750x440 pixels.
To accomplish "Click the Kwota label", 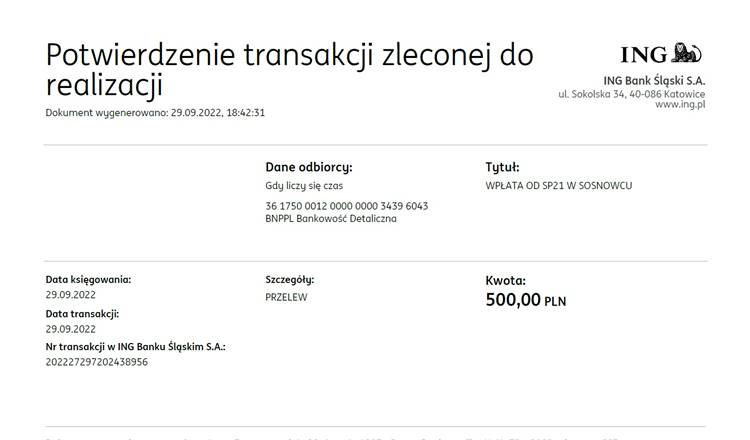I will coord(506,281).
